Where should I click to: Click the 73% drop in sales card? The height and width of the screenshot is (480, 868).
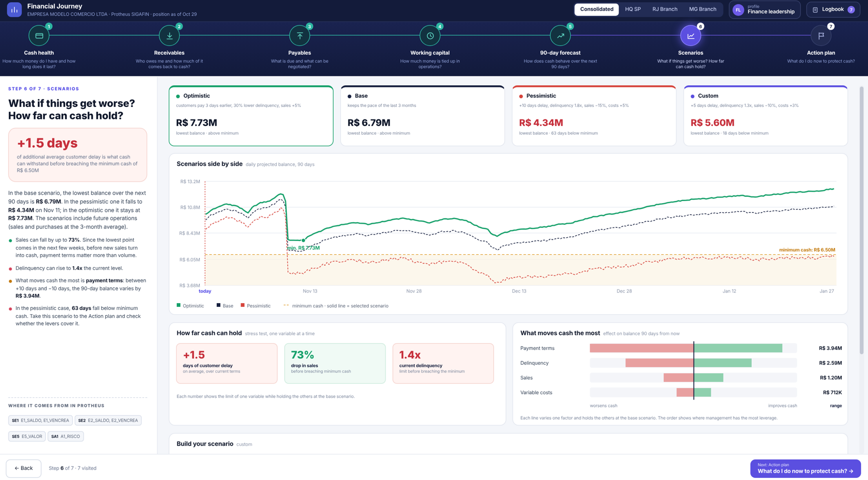coord(335,364)
